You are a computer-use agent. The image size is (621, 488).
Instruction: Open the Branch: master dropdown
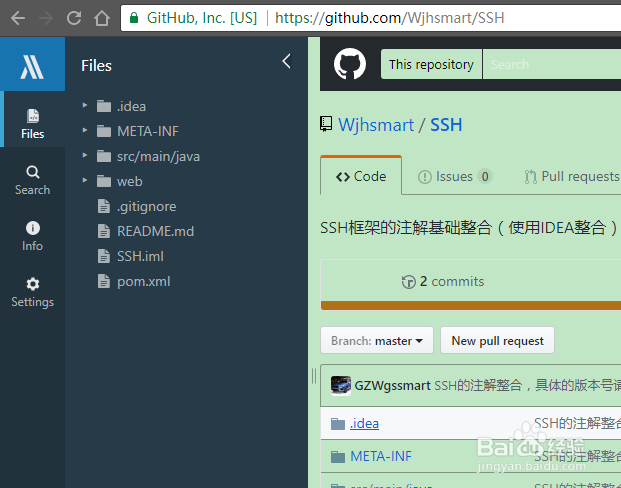coord(377,340)
